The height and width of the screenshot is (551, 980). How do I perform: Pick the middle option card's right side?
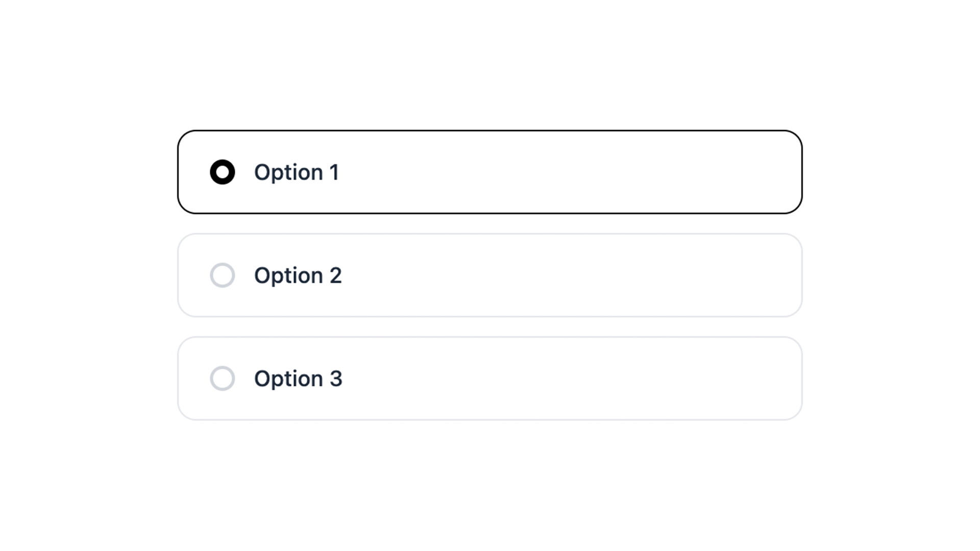click(740, 275)
